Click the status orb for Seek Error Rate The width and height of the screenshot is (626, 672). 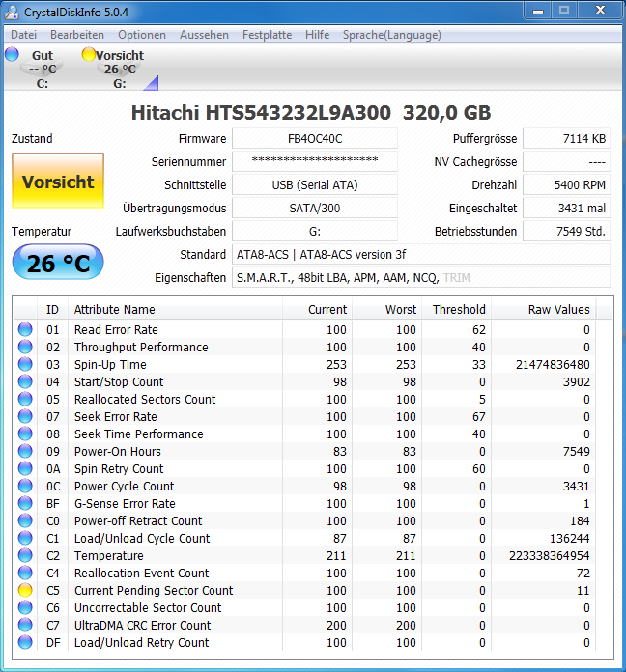coord(25,416)
